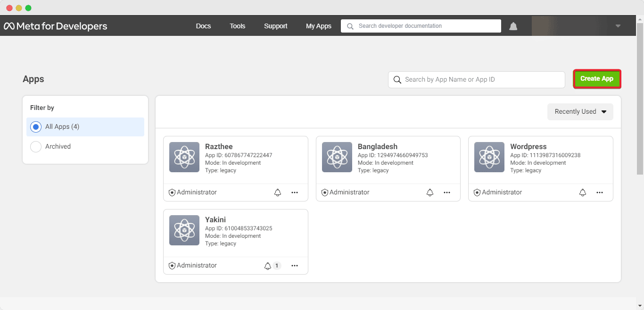Open the Tools menu
644x310 pixels.
[x=238, y=26]
